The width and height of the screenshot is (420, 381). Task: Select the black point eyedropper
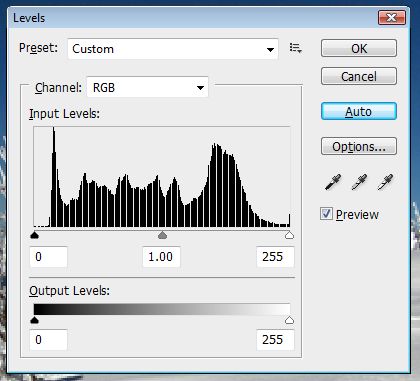point(333,182)
